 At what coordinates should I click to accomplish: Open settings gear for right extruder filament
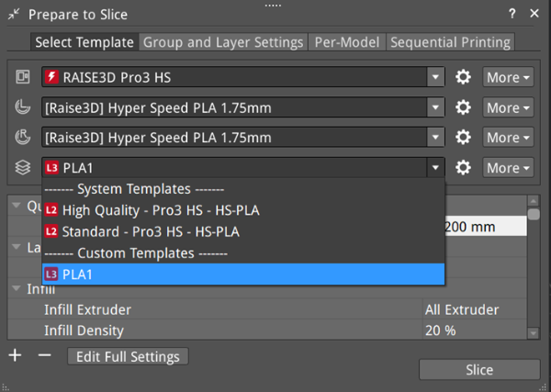click(464, 138)
